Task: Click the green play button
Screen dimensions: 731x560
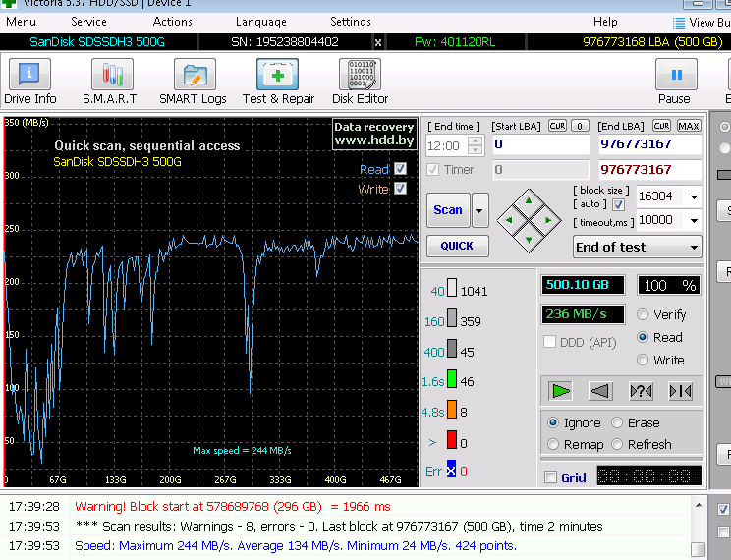Action: [x=561, y=391]
